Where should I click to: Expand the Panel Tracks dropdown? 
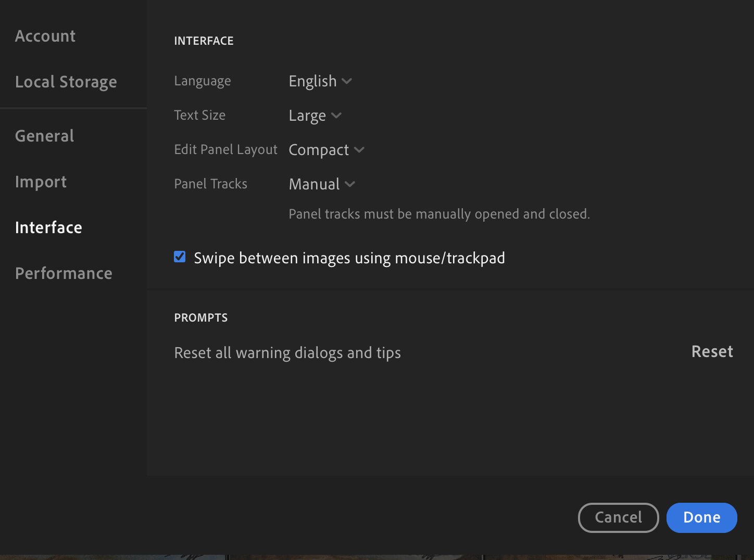322,184
